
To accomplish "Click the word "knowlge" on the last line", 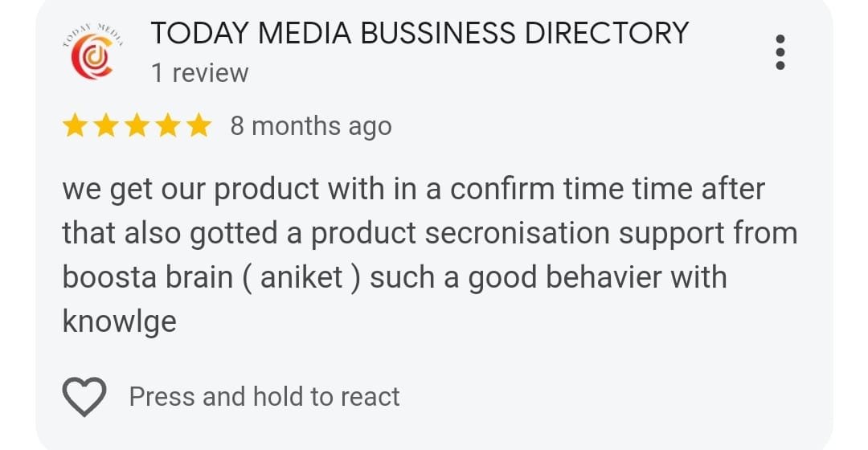I will pos(120,322).
